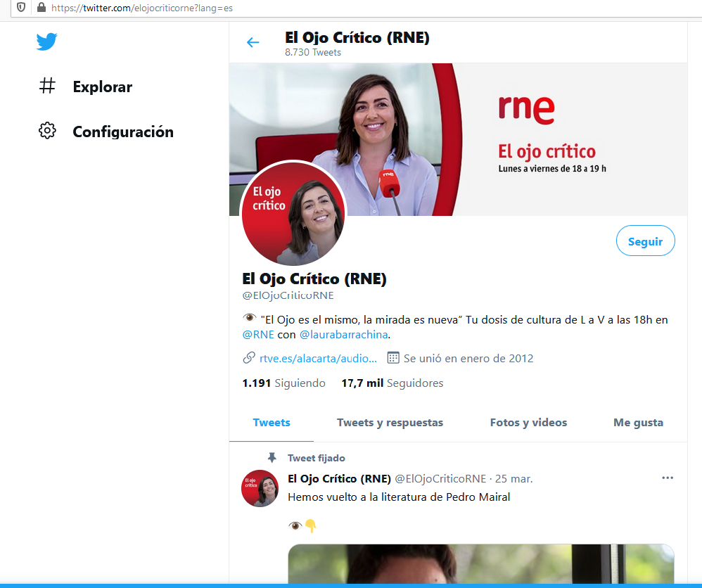
Task: Click the Twitter bird logo
Action: point(46,41)
